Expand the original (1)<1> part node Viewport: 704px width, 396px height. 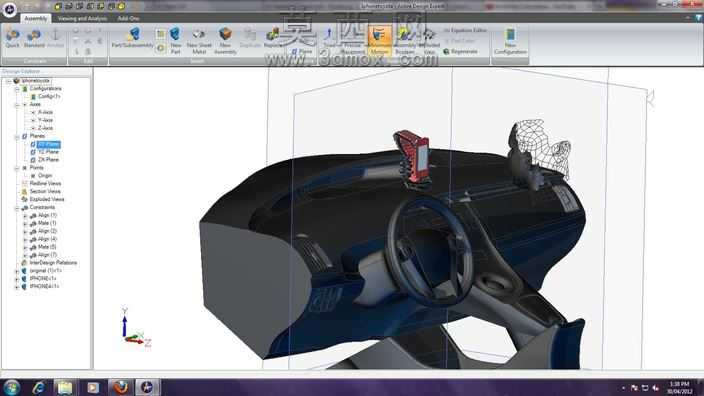pos(17,271)
